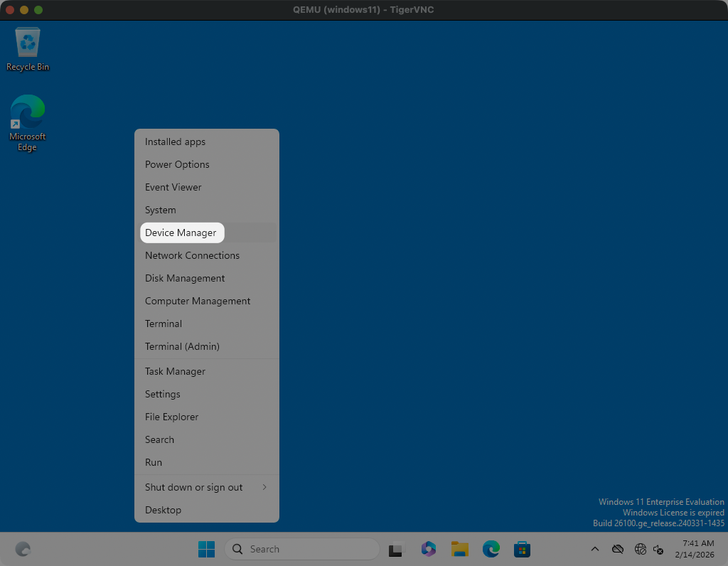Click the taskbar Search box

[302, 549]
